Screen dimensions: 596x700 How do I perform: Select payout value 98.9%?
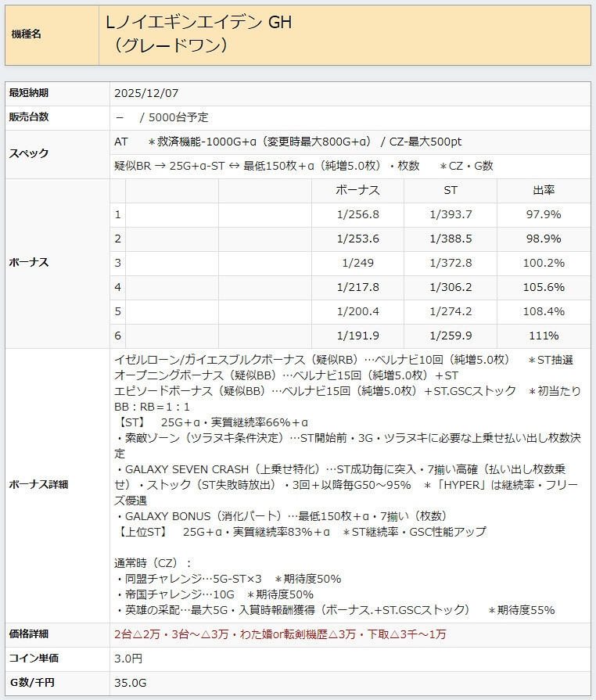tap(544, 239)
